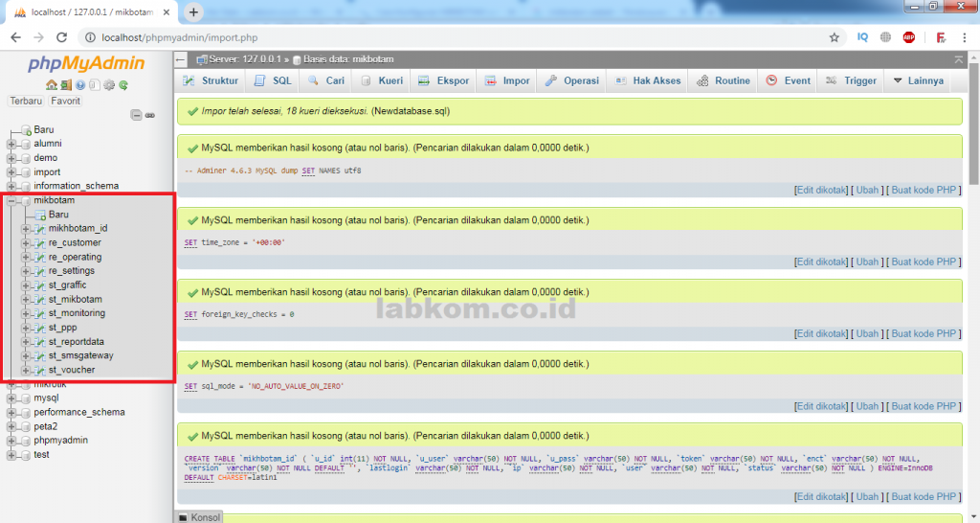Click Edit dikotak for CREATE TABLE query

820,497
